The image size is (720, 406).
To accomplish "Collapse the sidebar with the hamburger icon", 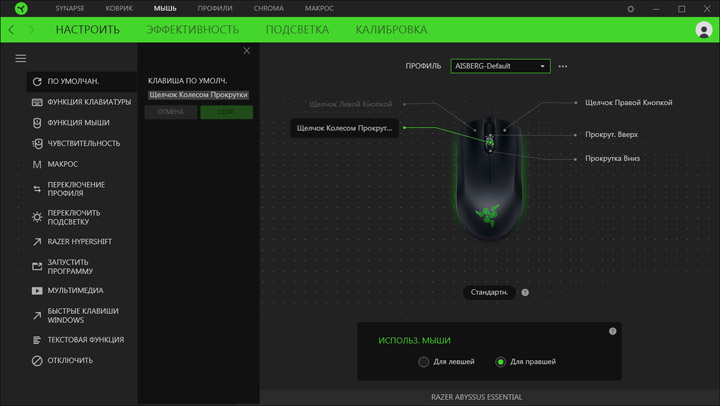I will tap(21, 58).
